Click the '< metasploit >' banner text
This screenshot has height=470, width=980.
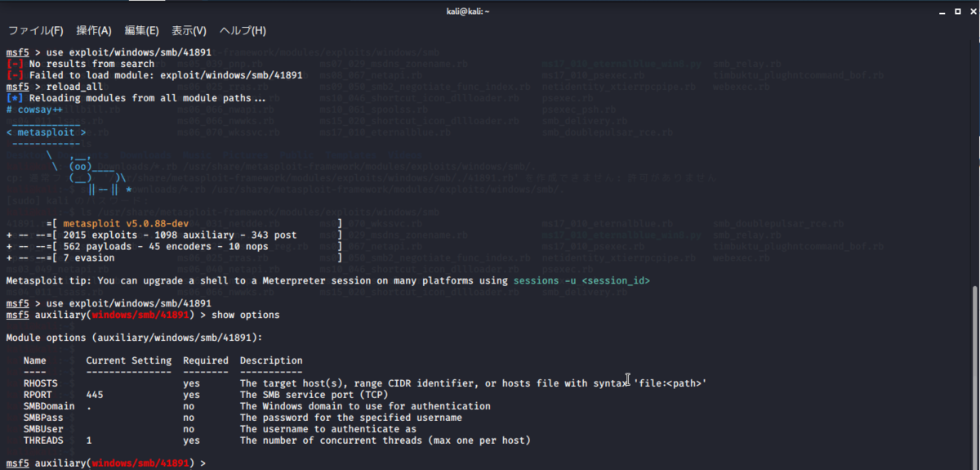[46, 132]
